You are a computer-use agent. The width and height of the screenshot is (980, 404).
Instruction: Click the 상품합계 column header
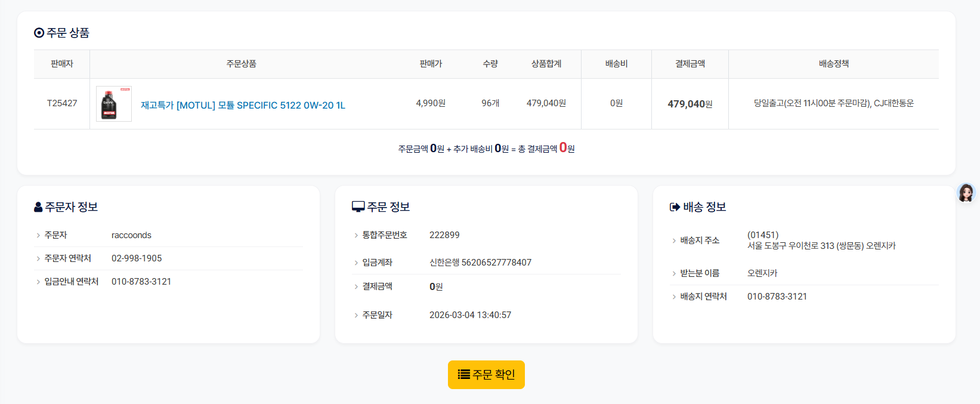coord(546,64)
